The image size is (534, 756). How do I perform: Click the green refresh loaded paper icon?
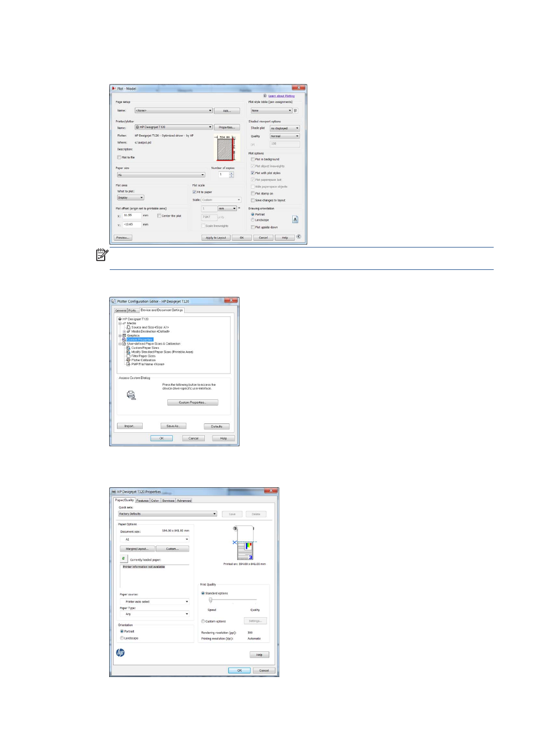pyautogui.click(x=124, y=559)
